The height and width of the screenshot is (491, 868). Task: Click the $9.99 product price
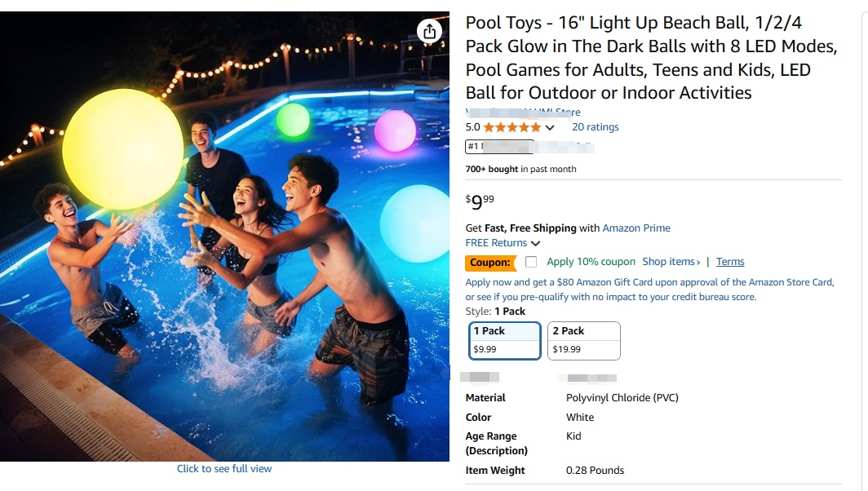[480, 201]
